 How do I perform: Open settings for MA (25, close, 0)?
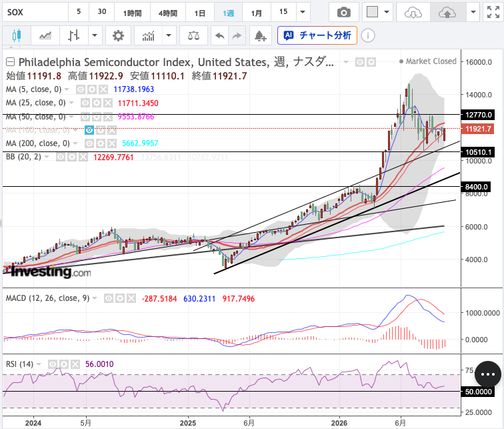(97, 103)
